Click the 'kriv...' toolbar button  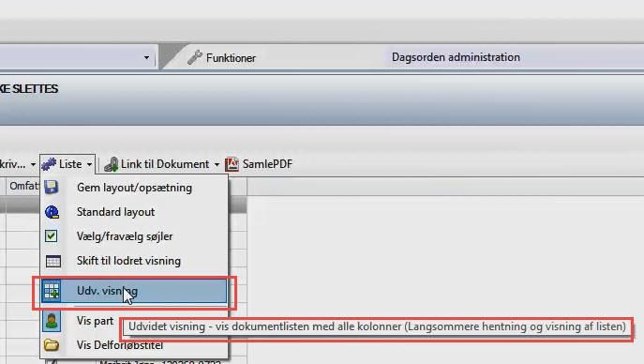(13, 164)
